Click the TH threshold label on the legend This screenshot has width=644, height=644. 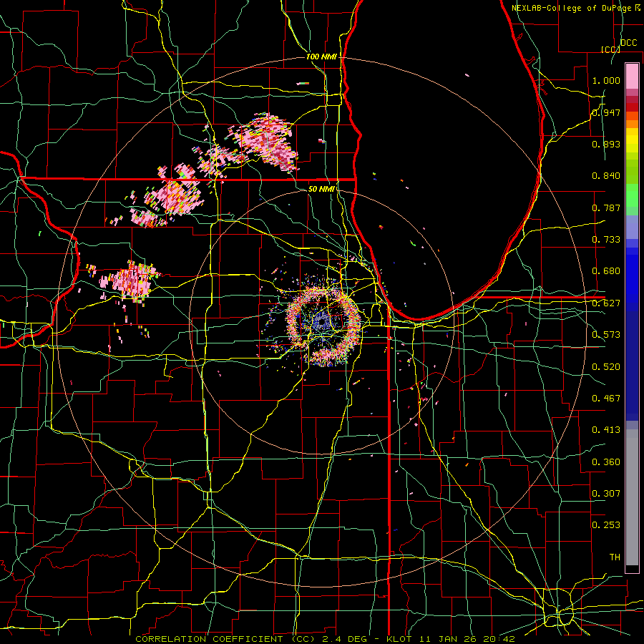click(615, 557)
